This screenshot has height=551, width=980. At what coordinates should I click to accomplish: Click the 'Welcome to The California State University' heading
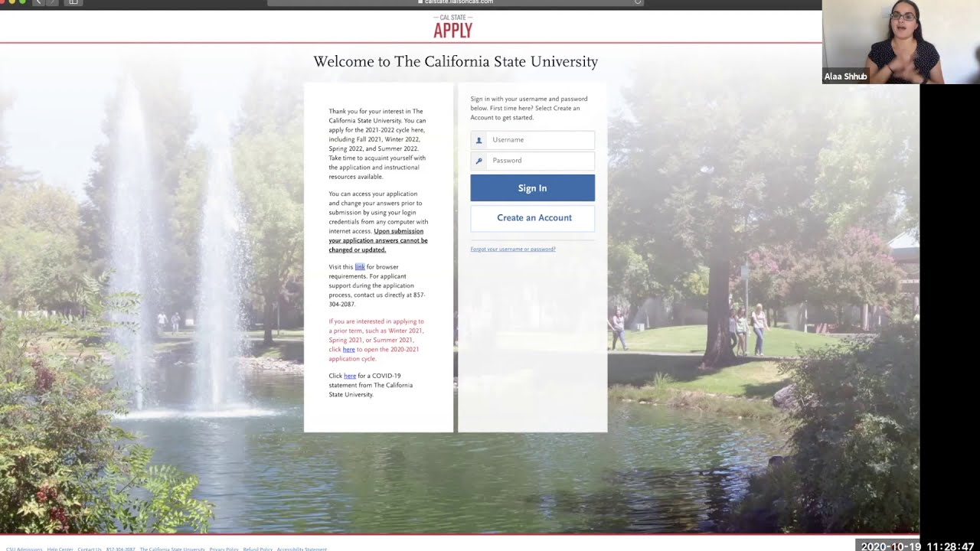[x=456, y=62]
